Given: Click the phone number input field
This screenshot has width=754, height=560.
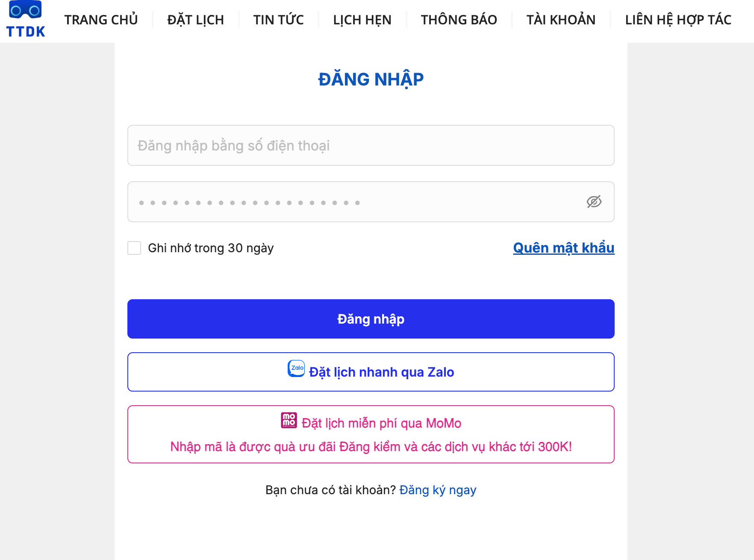Looking at the screenshot, I should [x=371, y=145].
